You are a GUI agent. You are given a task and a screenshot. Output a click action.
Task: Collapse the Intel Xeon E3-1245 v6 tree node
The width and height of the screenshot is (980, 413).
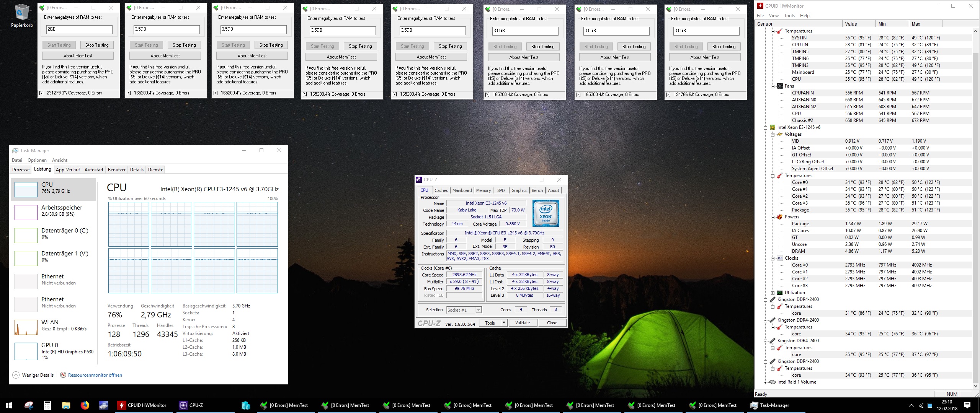coord(766,128)
